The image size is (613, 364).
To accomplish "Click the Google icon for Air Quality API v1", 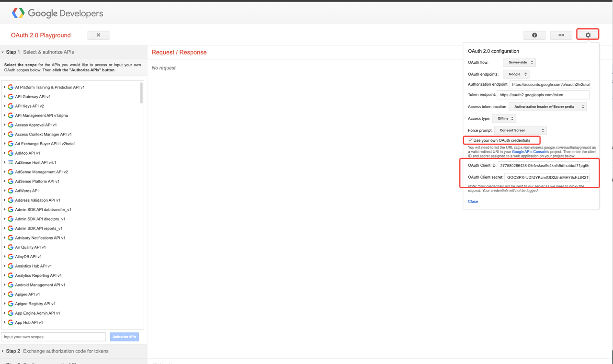I will [x=11, y=247].
